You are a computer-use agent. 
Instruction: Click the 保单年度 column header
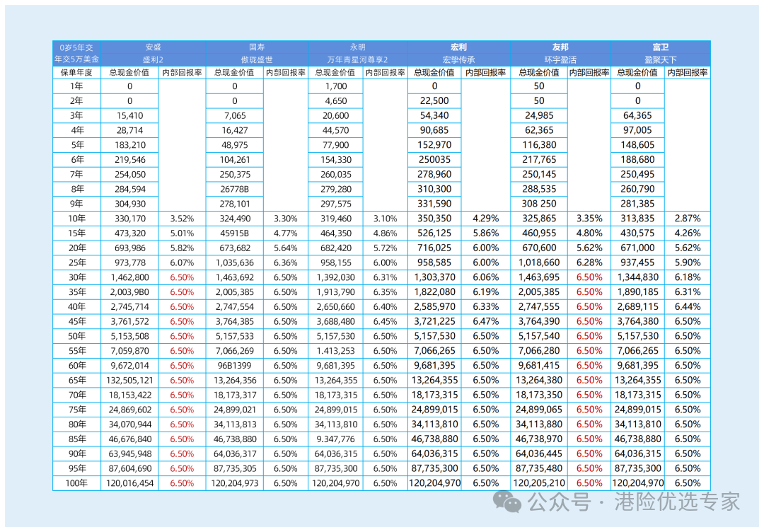pyautogui.click(x=76, y=73)
